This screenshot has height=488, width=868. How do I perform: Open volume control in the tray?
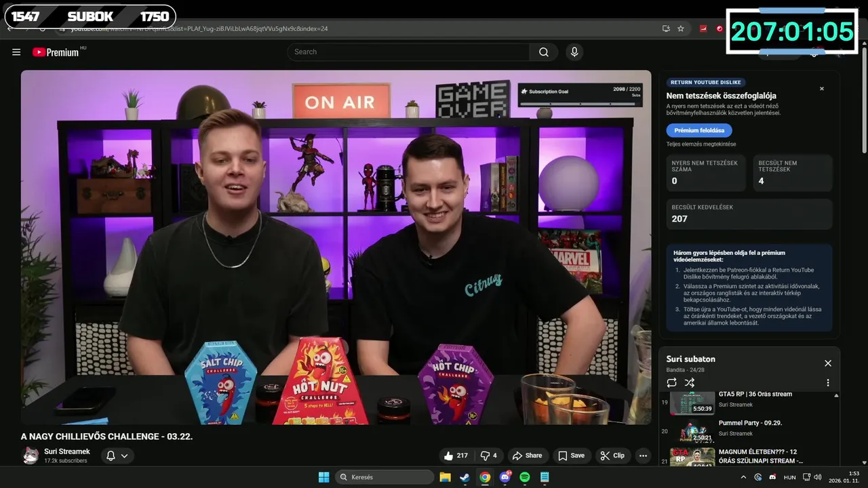tap(818, 477)
